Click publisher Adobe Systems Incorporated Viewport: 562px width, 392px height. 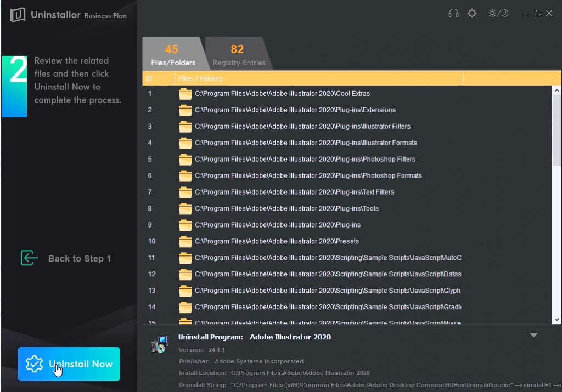tap(259, 361)
